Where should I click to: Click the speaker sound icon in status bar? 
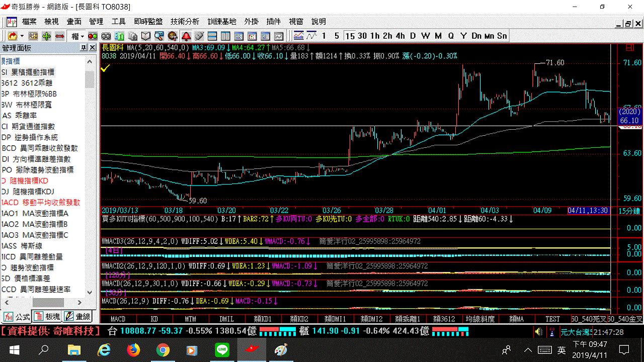(x=539, y=331)
